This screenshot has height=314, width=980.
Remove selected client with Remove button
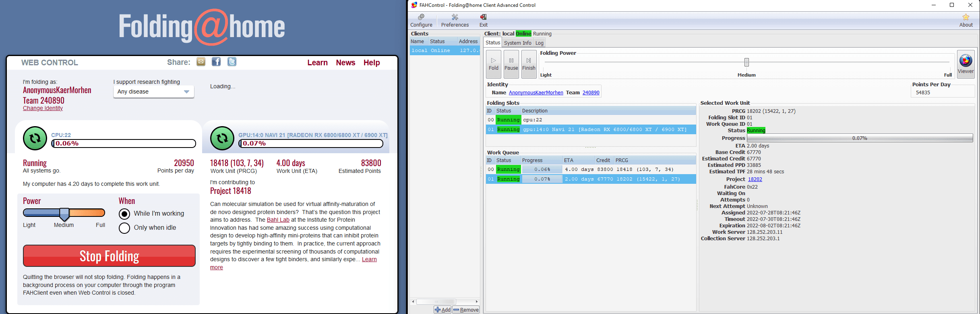point(466,310)
